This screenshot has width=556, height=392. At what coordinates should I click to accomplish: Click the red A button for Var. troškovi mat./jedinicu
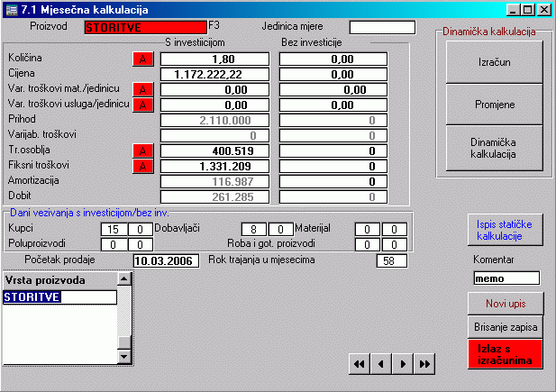pyautogui.click(x=143, y=90)
